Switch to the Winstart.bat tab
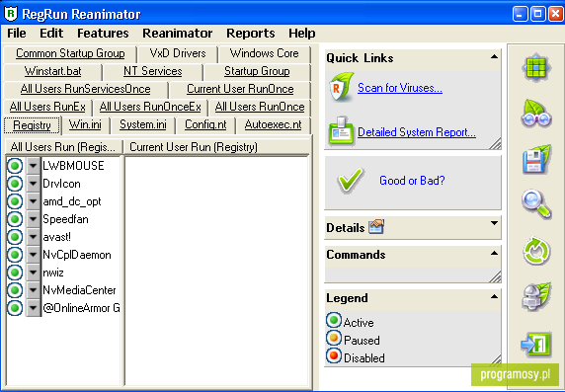 (53, 71)
